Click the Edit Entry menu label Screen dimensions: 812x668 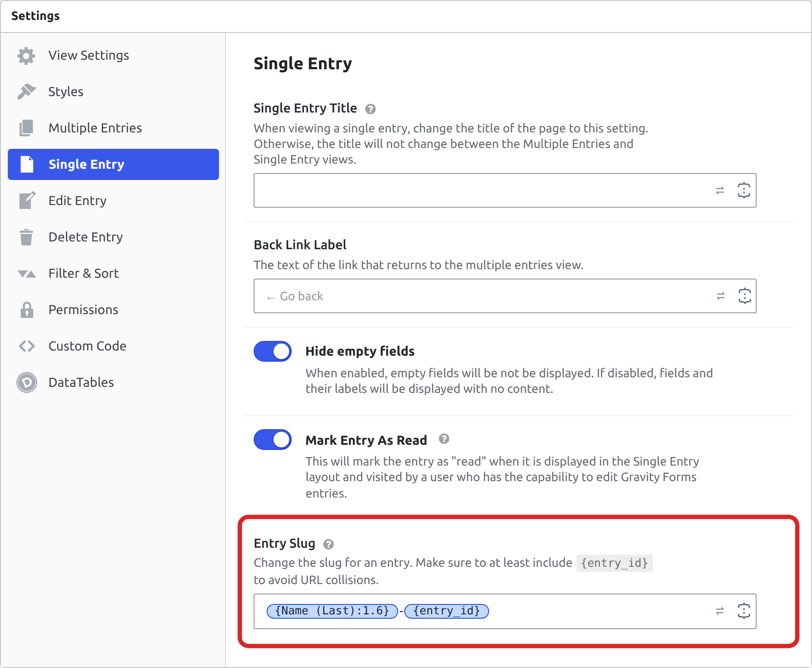coord(77,201)
